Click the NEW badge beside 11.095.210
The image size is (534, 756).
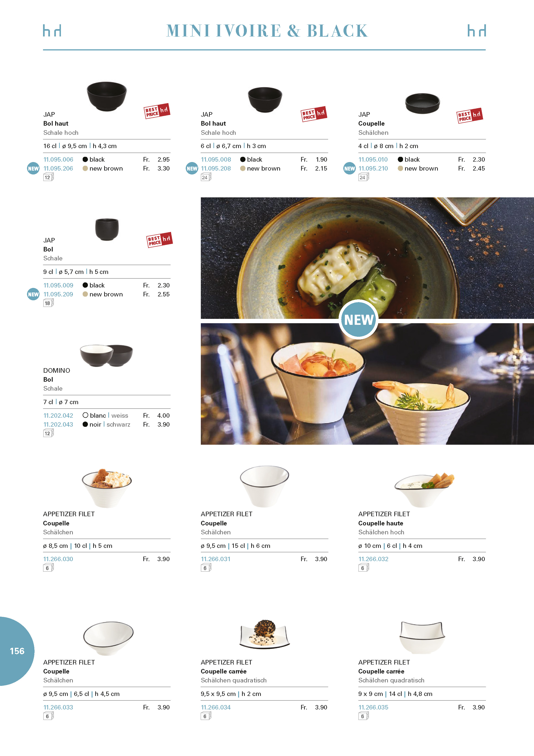click(x=349, y=168)
